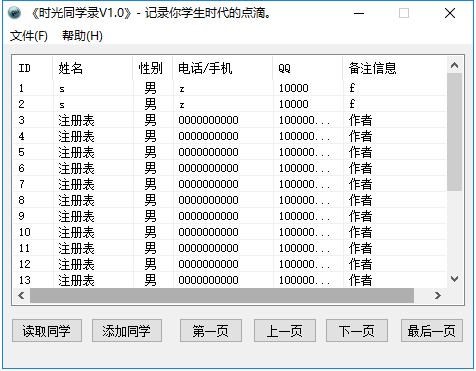
Task: Click 注册表 name in row 7
Action: (x=77, y=184)
